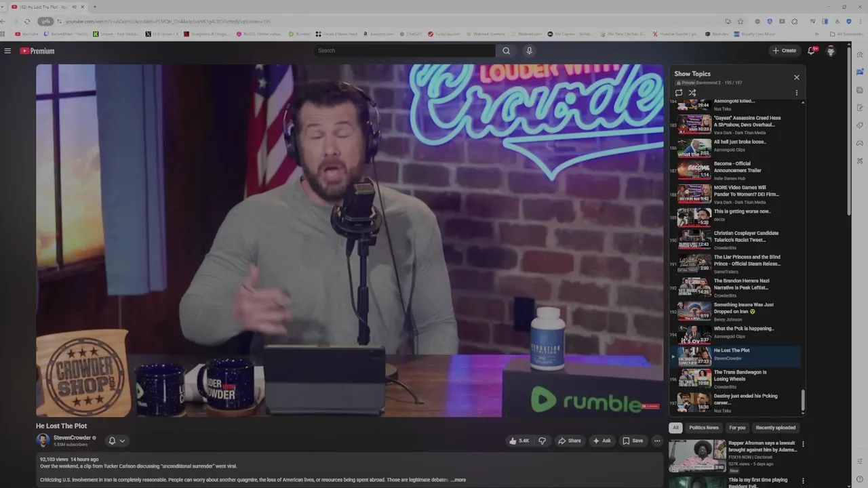Open 'MORE Video Games Will Pander' playlist video
The height and width of the screenshot is (488, 868).
(736, 193)
